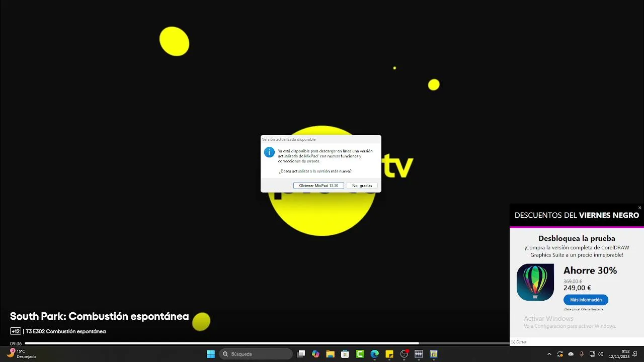The width and height of the screenshot is (644, 362).
Task: Open File Explorer folder icon
Action: 330,354
